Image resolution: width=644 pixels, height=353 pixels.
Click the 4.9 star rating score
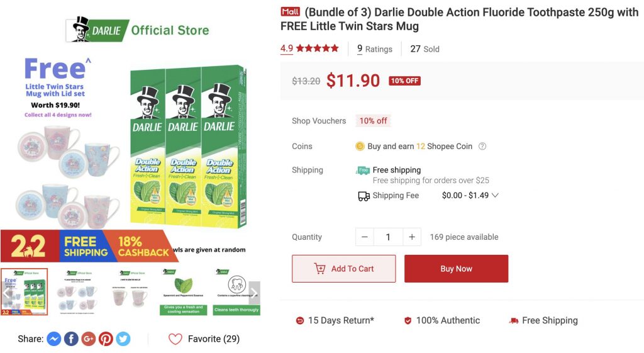(x=286, y=48)
